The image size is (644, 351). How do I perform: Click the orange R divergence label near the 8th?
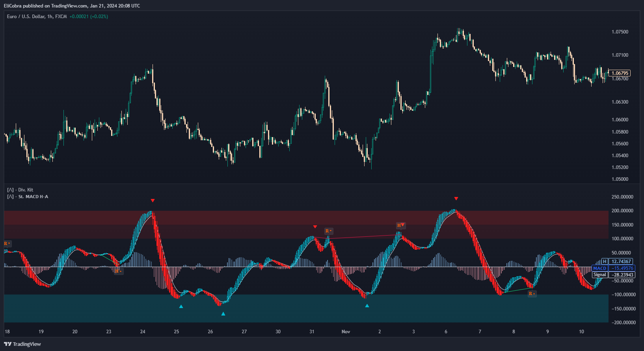[532, 293]
